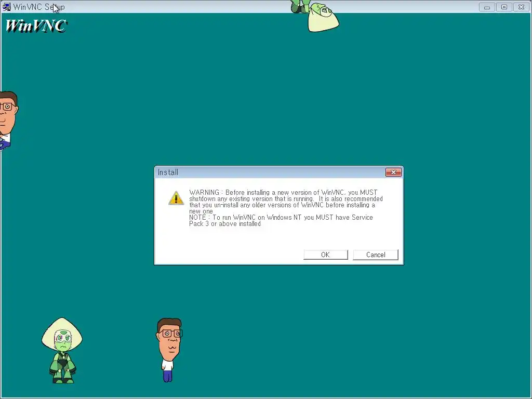This screenshot has height=399, width=532.
Task: Click the WinVNC italic logo text
Action: pyautogui.click(x=36, y=26)
